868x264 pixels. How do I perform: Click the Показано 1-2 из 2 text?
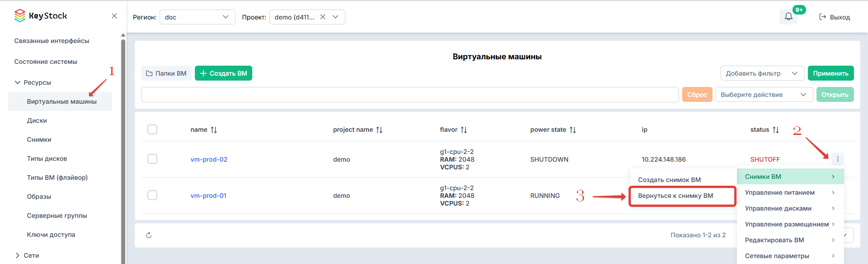pos(698,235)
